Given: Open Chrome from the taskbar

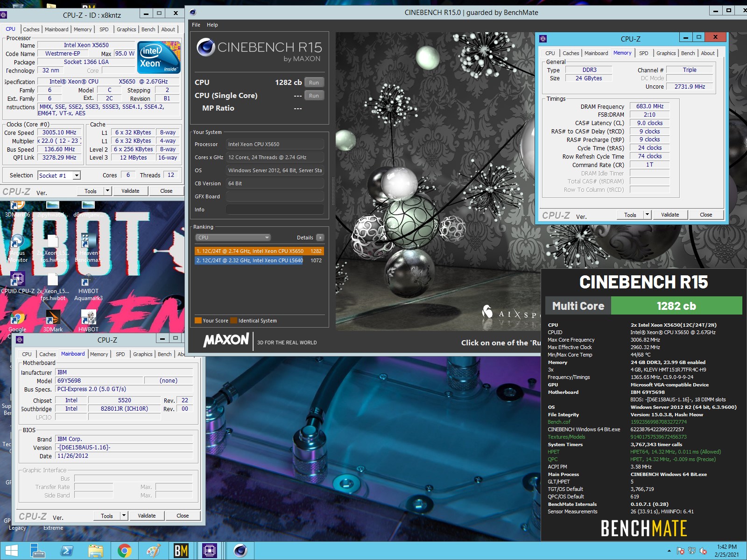Looking at the screenshot, I should point(125,551).
